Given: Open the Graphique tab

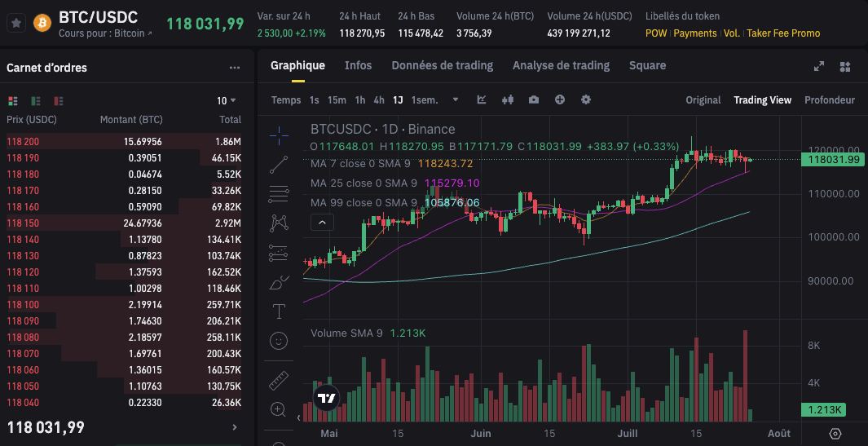Looking at the screenshot, I should (x=297, y=65).
